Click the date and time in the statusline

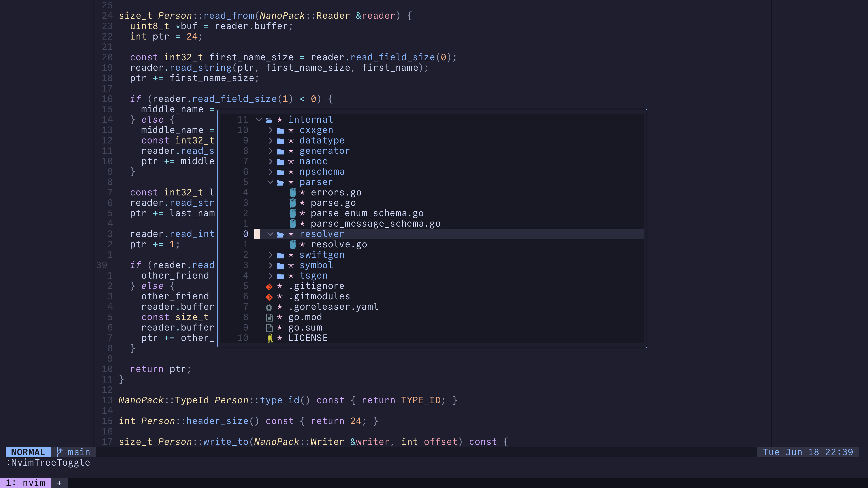click(x=808, y=452)
